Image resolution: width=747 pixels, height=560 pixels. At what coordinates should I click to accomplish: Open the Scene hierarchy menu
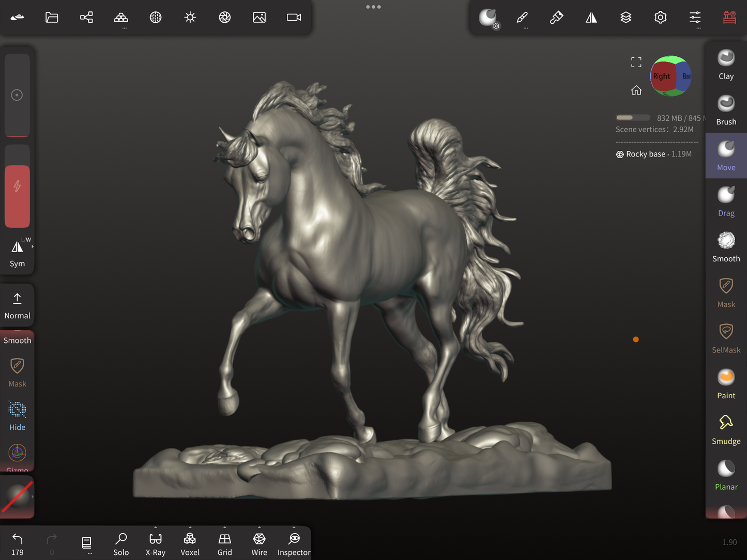click(x=86, y=18)
